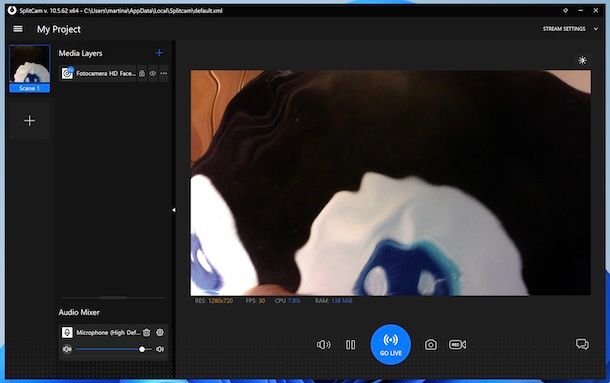Open Microphone settings gear
Image resolution: width=610 pixels, height=383 pixels.
click(x=160, y=332)
